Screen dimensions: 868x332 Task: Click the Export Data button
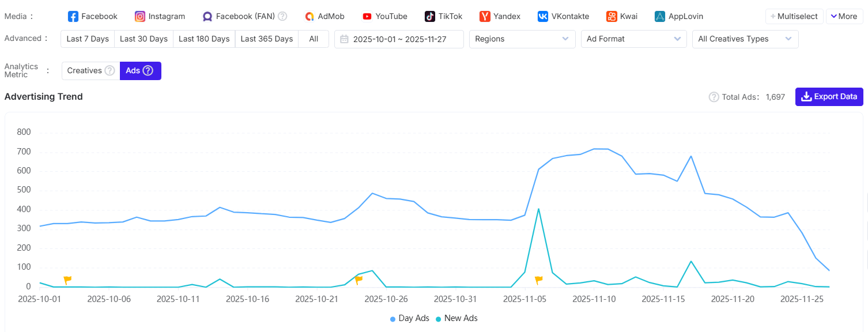(x=829, y=97)
